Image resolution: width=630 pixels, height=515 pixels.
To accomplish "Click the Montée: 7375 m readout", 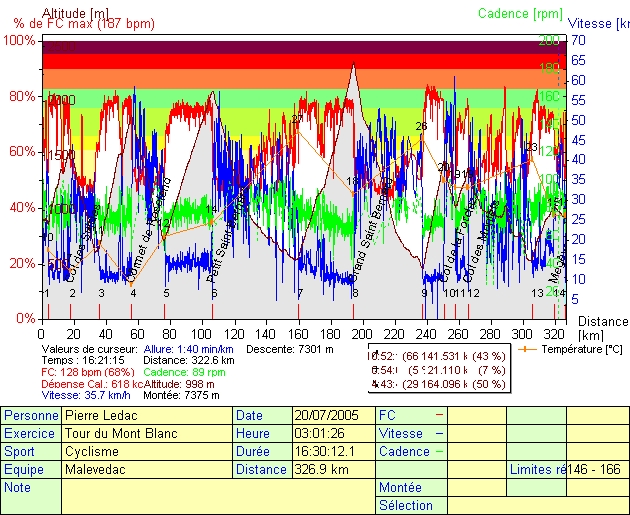I will tap(181, 395).
